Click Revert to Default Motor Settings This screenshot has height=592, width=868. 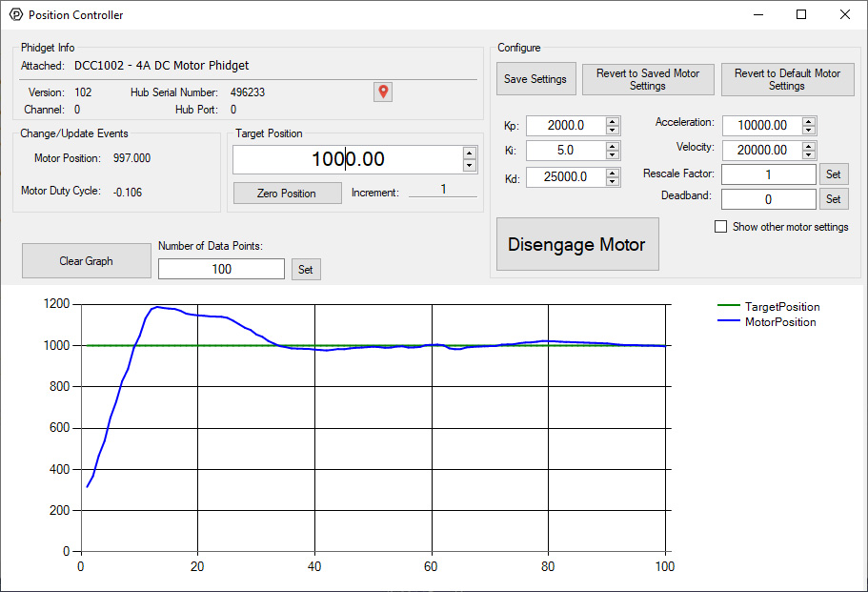pyautogui.click(x=787, y=79)
